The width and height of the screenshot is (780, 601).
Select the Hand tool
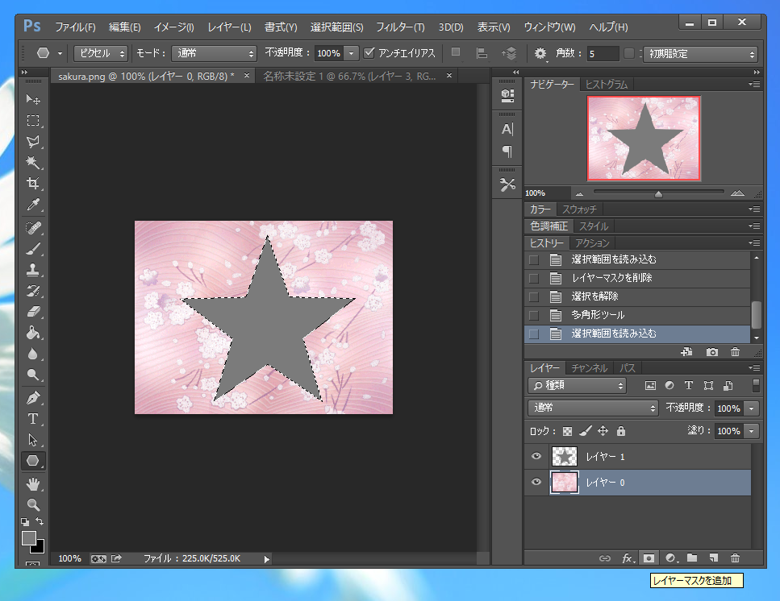33,484
